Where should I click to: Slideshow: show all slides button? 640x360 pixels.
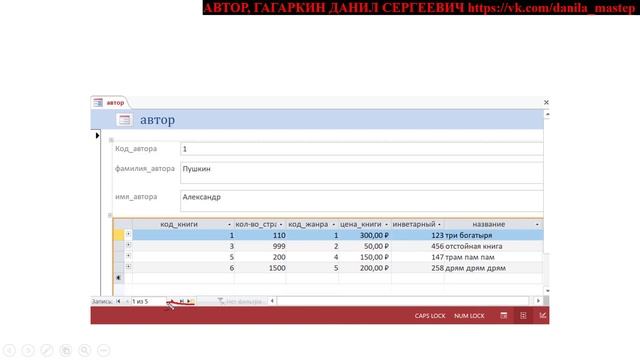tap(66, 350)
